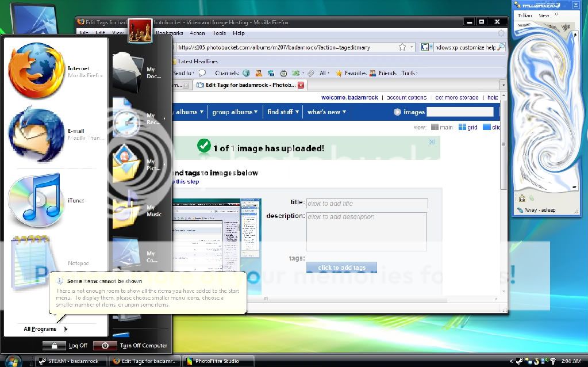Click the Firefox page vertical scrollbar
Image resolution: width=588 pixels, height=367 pixels.
click(x=504, y=173)
